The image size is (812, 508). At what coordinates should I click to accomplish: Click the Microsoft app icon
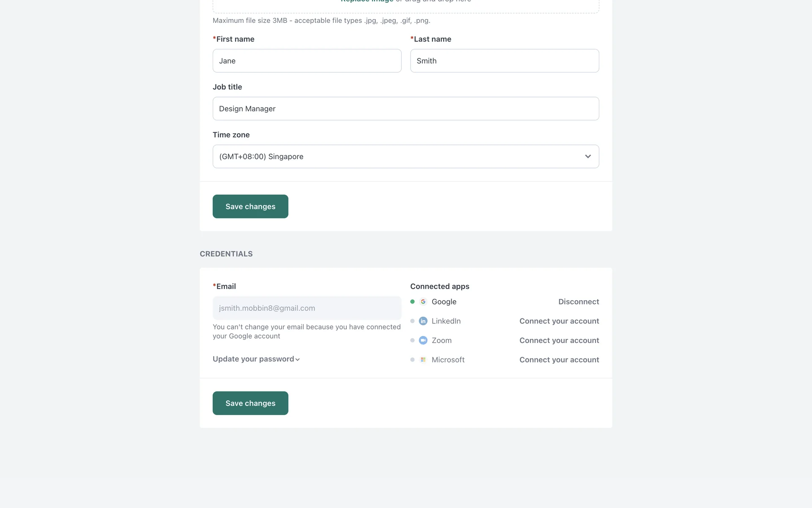click(423, 360)
